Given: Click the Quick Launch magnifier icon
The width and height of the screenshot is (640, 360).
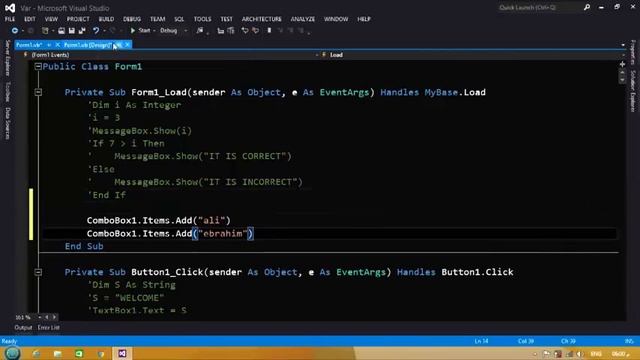Looking at the screenshot, I should point(587,7).
